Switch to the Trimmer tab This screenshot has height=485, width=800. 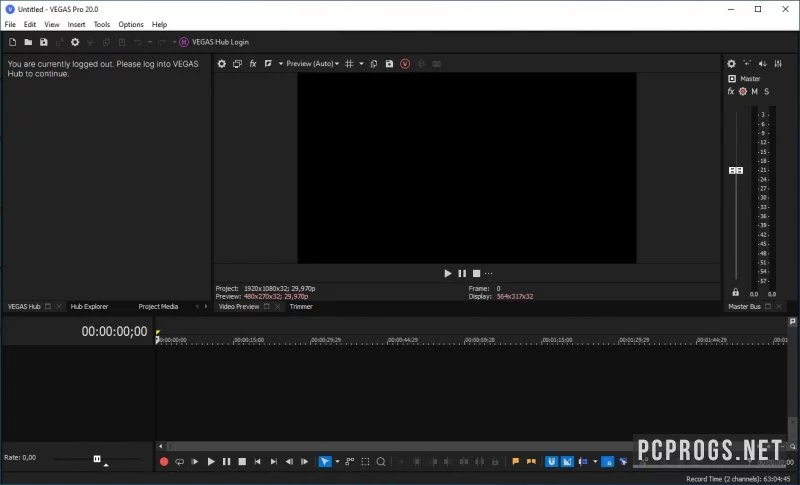pos(301,307)
